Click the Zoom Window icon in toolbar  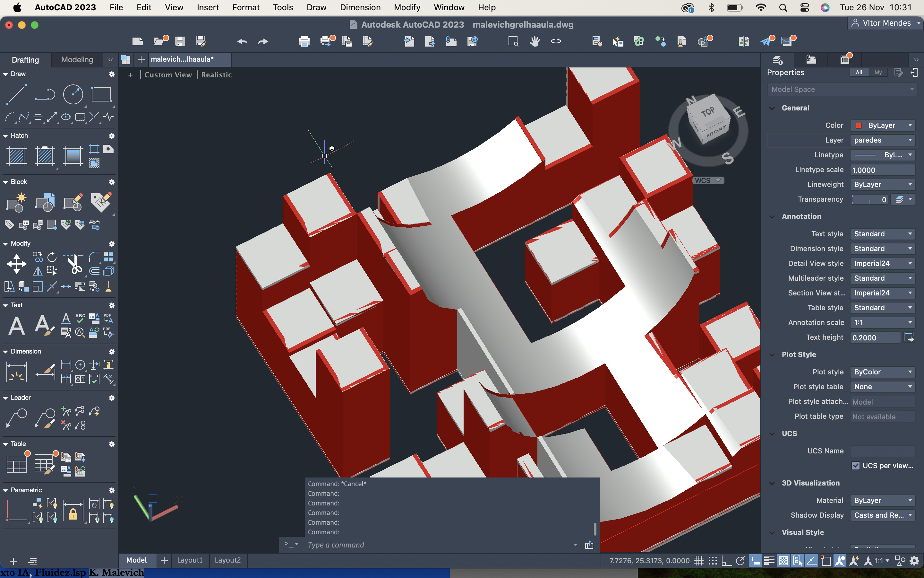[x=513, y=41]
